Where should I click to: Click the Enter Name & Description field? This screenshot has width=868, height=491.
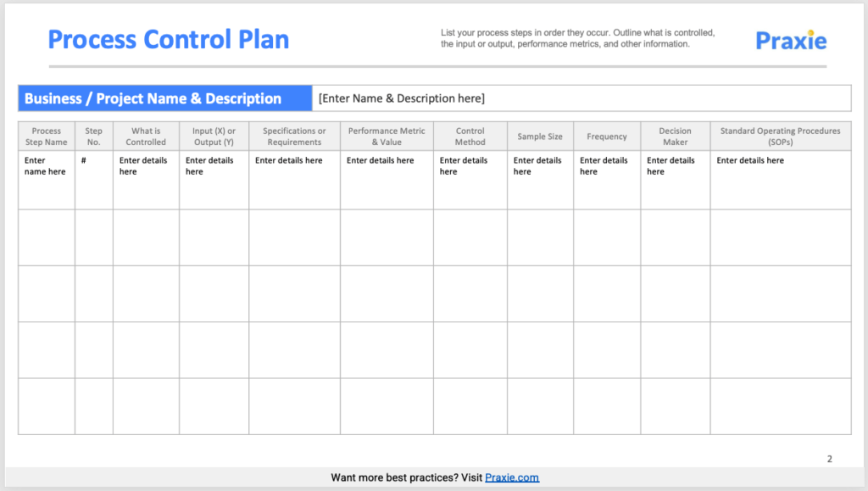coord(581,98)
